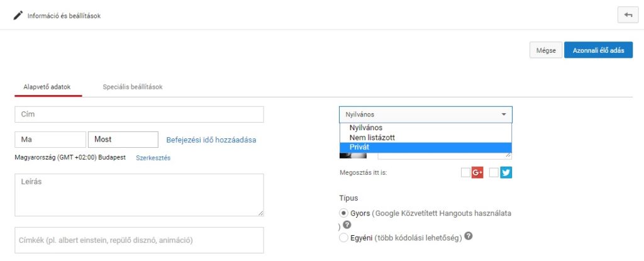Click the Google+ icon
This screenshot has width=644, height=261.
click(477, 172)
